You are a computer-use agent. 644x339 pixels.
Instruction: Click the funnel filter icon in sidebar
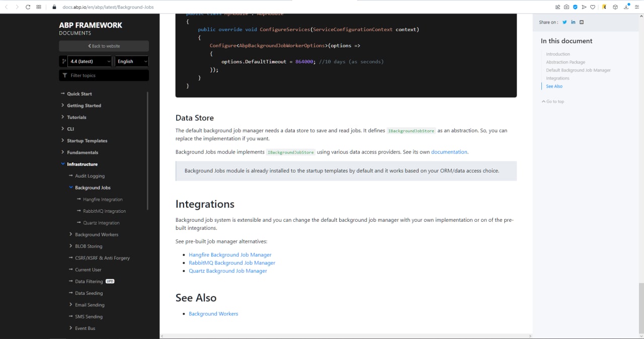point(65,75)
